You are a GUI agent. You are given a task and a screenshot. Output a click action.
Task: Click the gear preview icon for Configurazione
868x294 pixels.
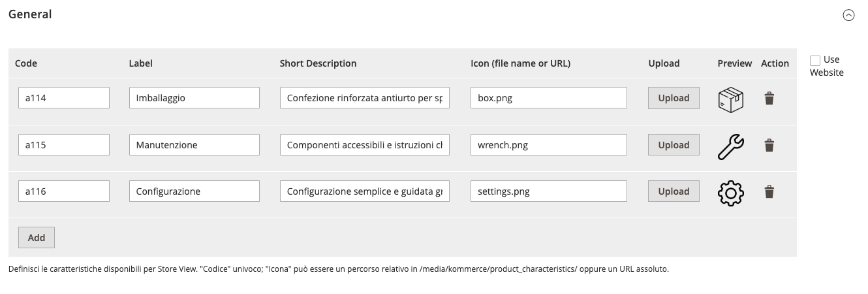[730, 193]
